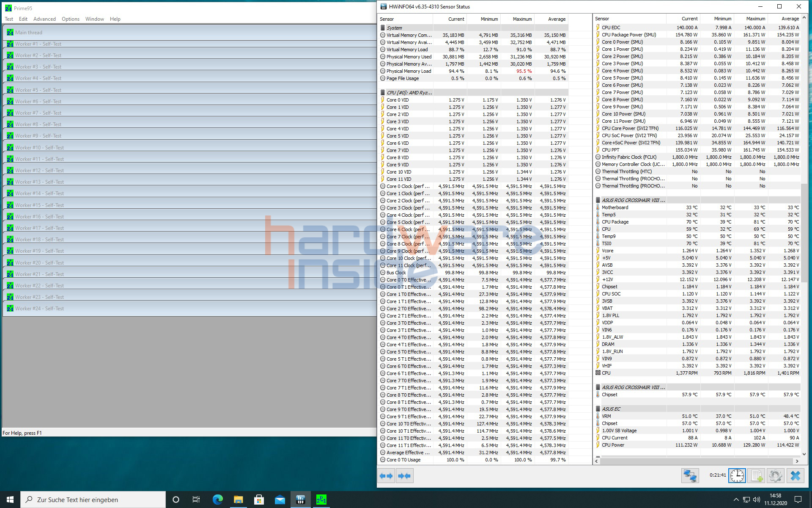Screen dimensions: 812x508
Task: Click the right panel vertical scrollbar
Action: click(804, 233)
